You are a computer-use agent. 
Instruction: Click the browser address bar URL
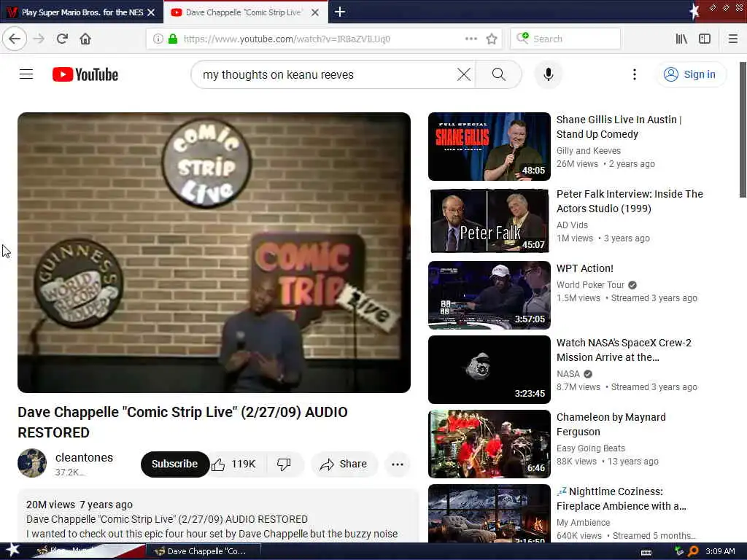[286, 39]
